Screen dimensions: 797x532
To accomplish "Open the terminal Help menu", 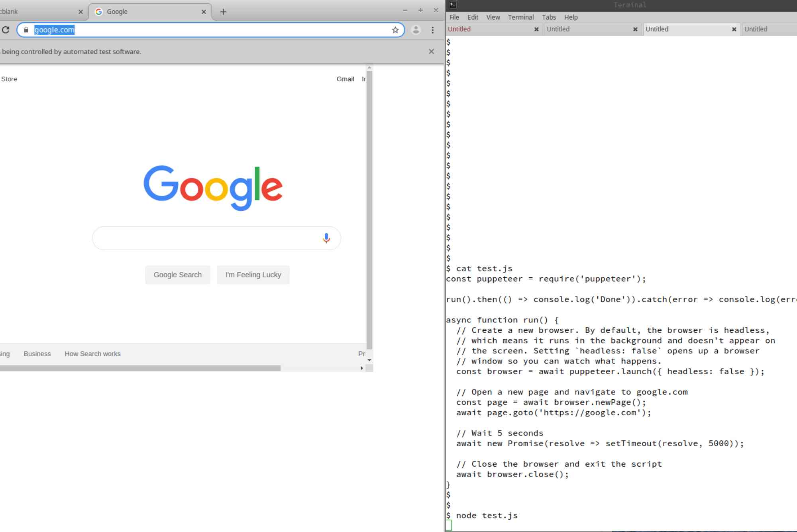I will [x=571, y=17].
